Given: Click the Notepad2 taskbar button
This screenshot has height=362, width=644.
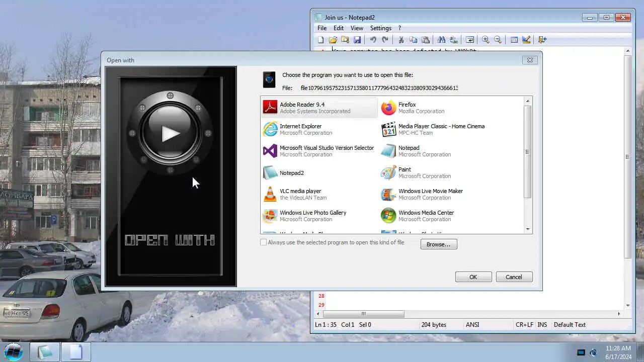Looking at the screenshot, I should coord(45,351).
